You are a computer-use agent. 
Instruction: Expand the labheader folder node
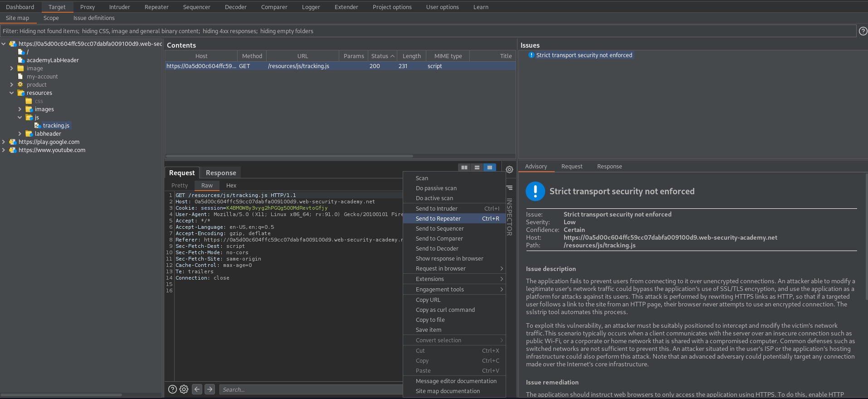coord(20,133)
